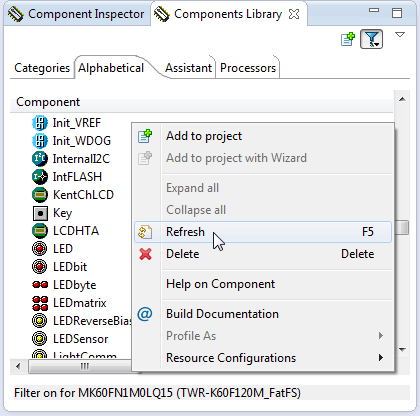Image resolution: width=420 pixels, height=416 pixels.
Task: Select Init_WDOG in component list
Action: coord(82,141)
